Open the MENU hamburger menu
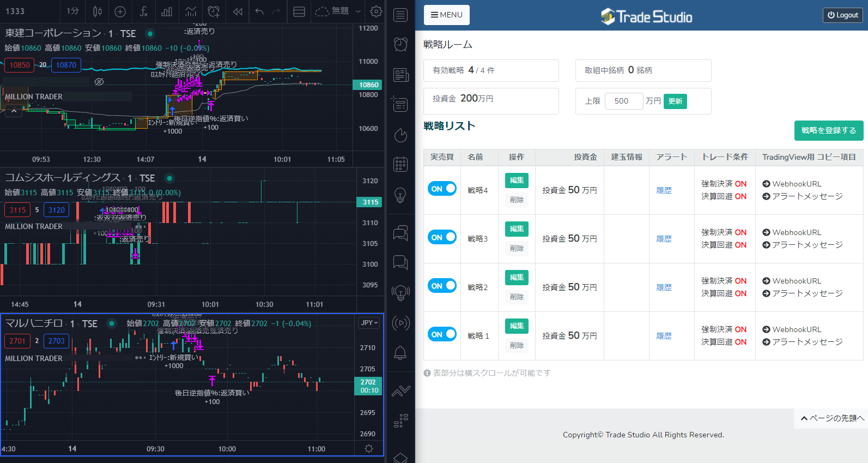Screen dimensions: 868x463 pyautogui.click(x=446, y=15)
